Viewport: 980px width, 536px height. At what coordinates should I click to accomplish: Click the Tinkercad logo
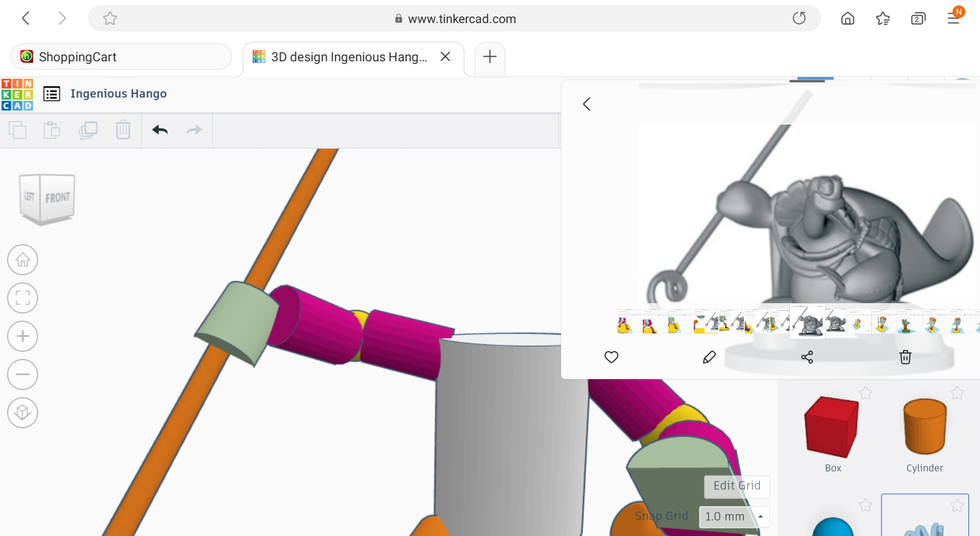coord(17,95)
